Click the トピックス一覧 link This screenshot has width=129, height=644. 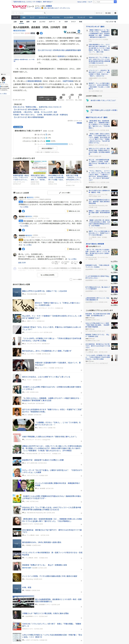(x=111, y=22)
